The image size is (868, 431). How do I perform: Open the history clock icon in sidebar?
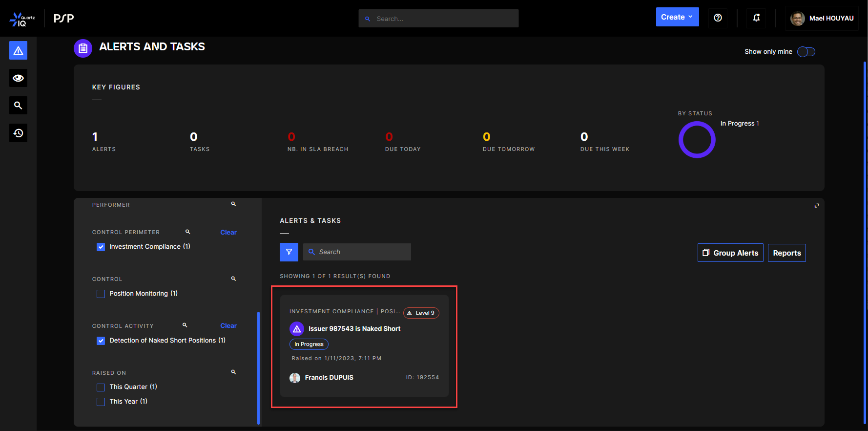coord(18,133)
